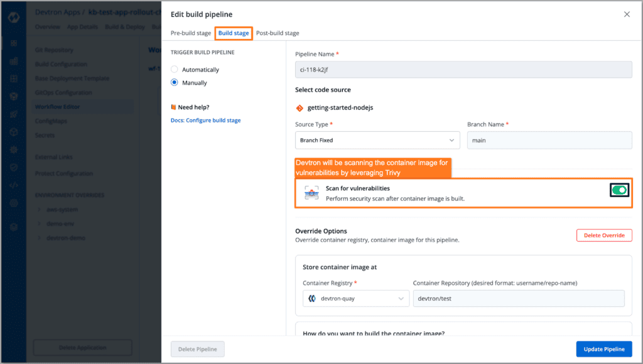This screenshot has width=643, height=364.
Task: Select the Manually trigger radio button
Action: point(174,82)
